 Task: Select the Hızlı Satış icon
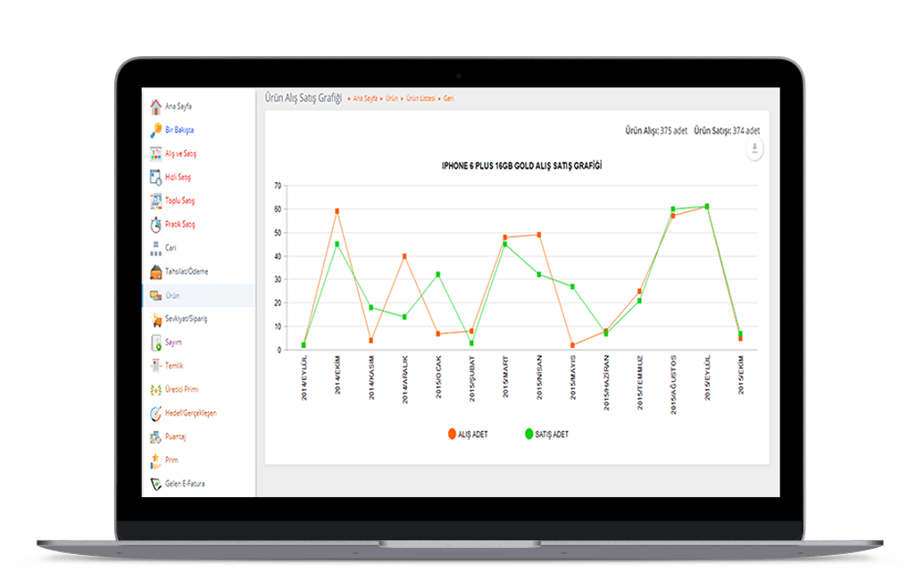(156, 177)
